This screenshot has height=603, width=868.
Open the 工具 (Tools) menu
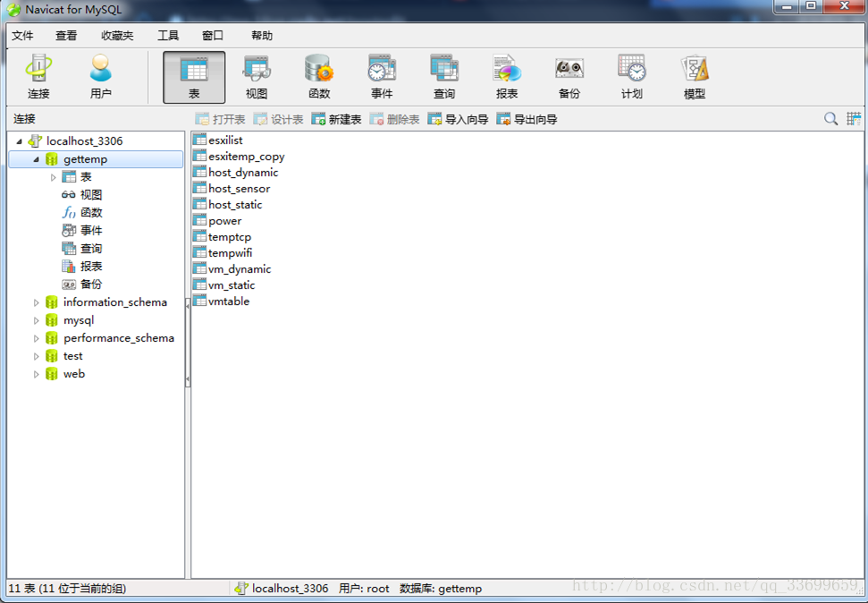click(x=168, y=35)
